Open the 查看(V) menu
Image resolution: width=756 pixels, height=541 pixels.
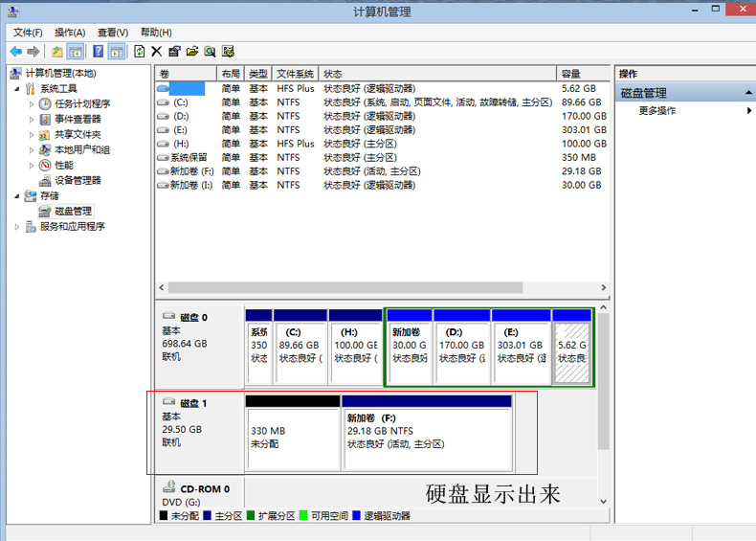click(113, 33)
